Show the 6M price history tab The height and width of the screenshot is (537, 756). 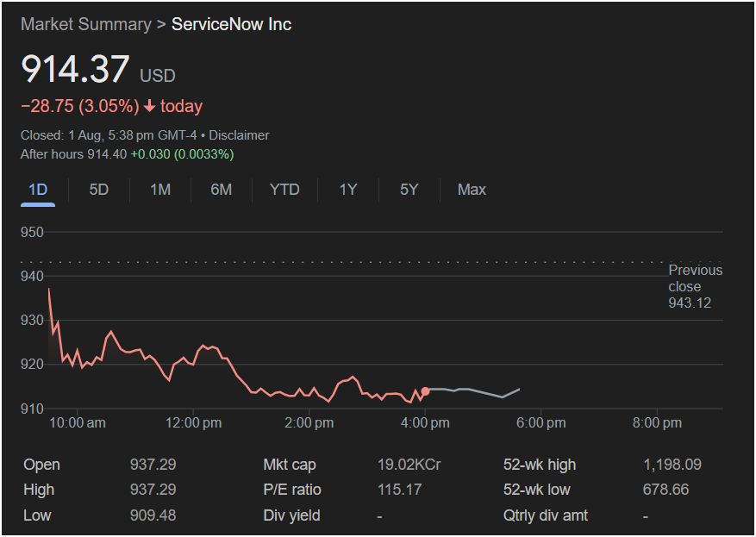click(x=222, y=190)
